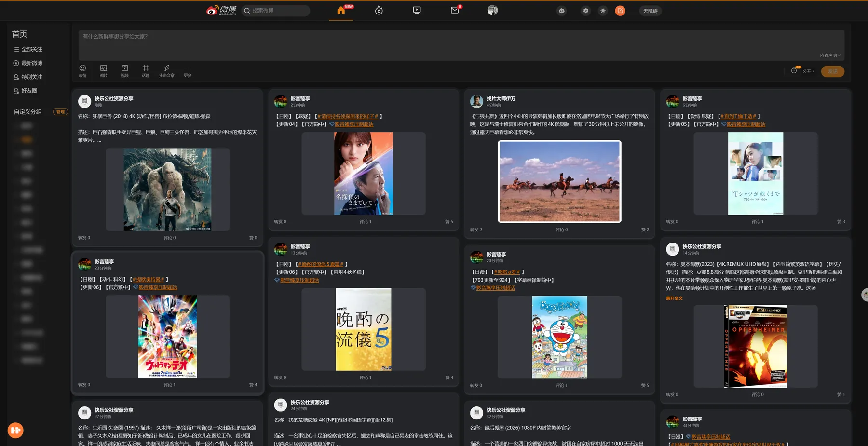Open the Oppenheimer 4K box cover image
The width and height of the screenshot is (868, 446).
point(756,346)
